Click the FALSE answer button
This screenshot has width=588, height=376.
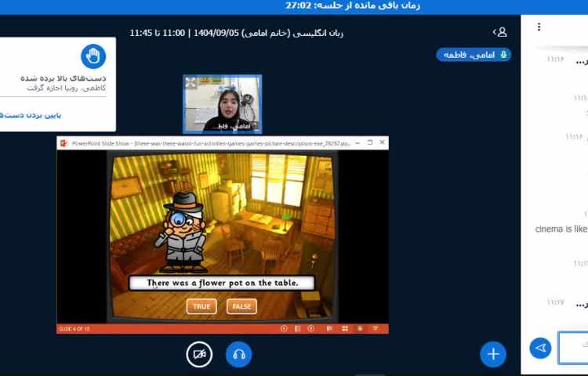coord(241,306)
